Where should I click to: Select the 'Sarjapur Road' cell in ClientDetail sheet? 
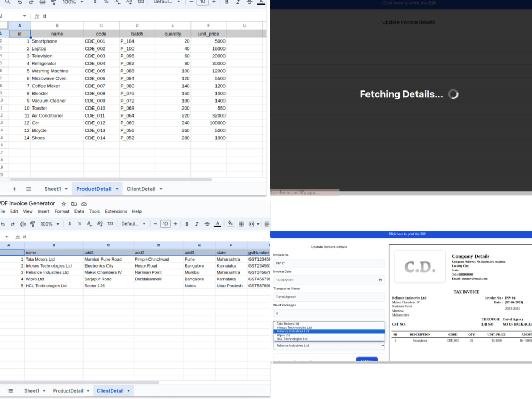(109, 279)
